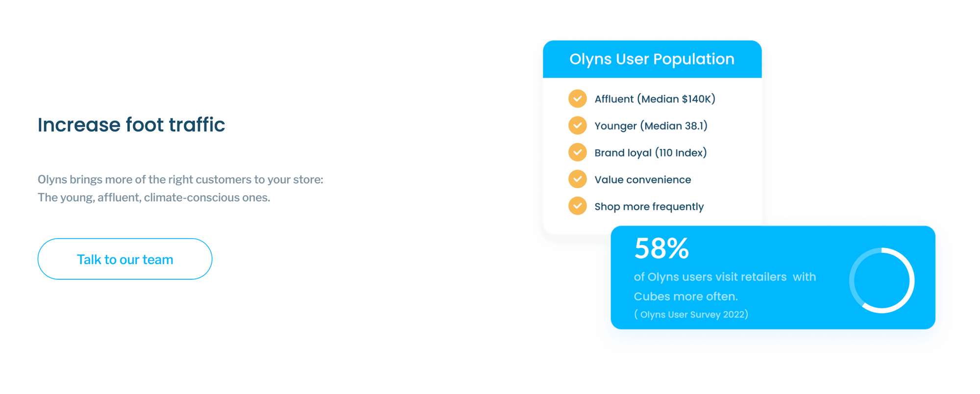Click the "Value convenience" list item
The image size is (980, 394).
point(642,180)
